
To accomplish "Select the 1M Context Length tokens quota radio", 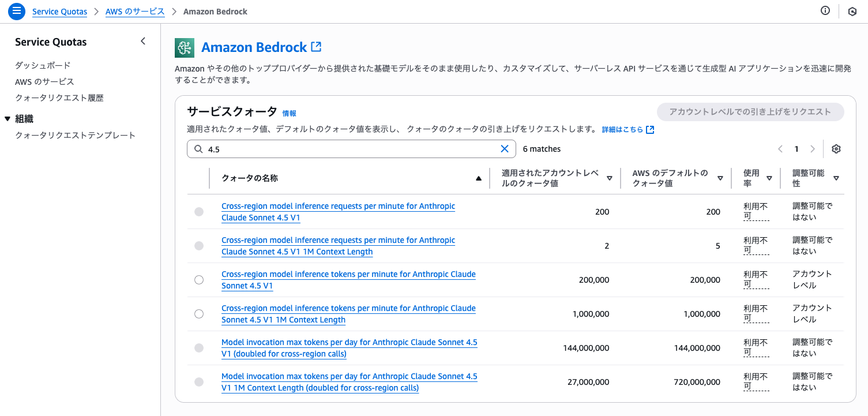I will click(x=199, y=313).
